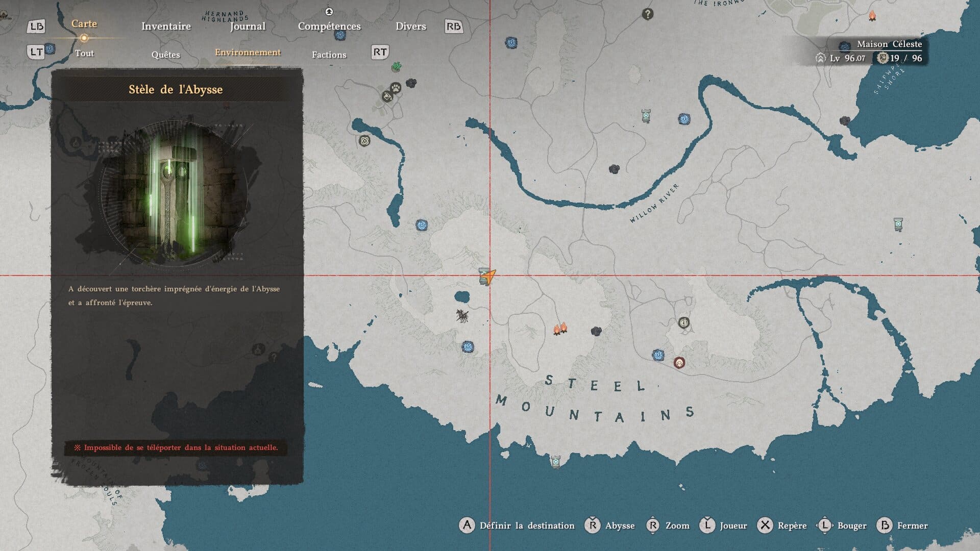
Task: Click the dark ore cluster near the Willow River
Action: 614,169
